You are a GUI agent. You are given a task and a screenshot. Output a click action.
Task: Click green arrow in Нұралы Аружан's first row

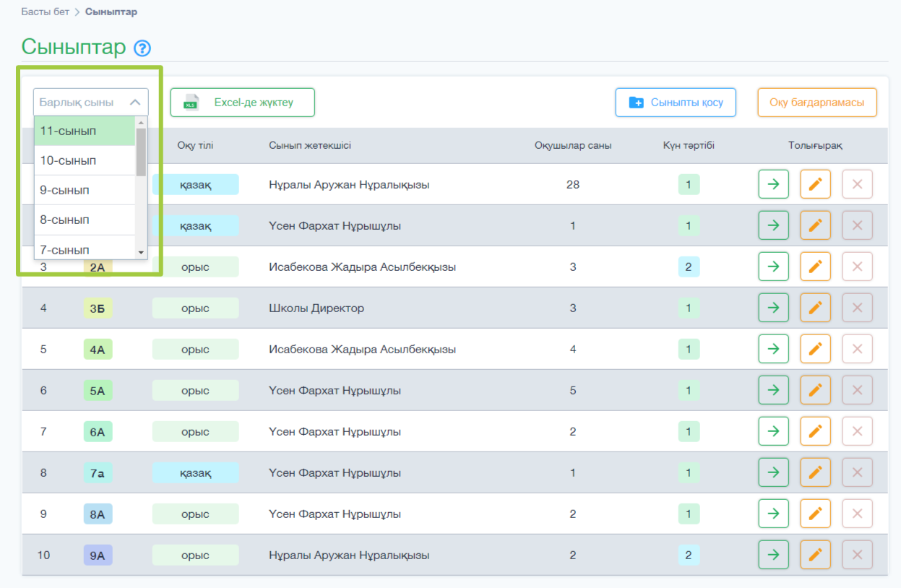[x=773, y=184]
